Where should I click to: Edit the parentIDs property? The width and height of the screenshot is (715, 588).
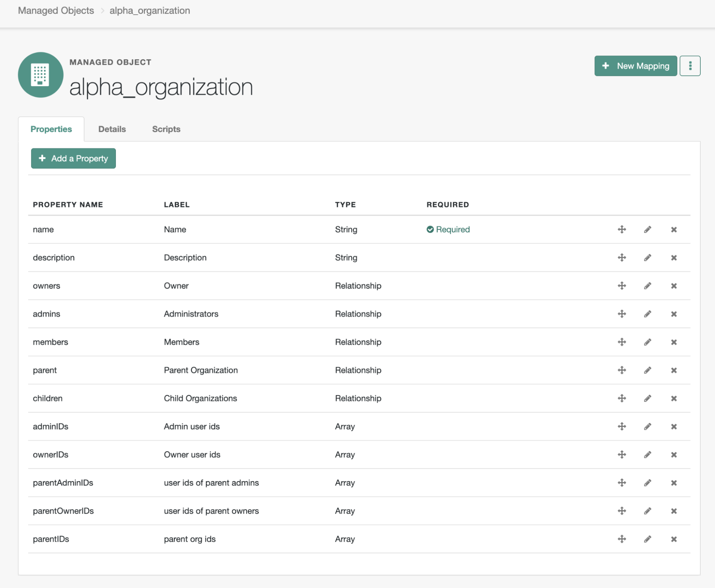(647, 539)
